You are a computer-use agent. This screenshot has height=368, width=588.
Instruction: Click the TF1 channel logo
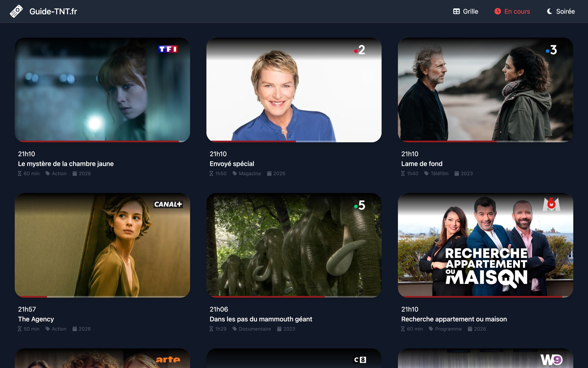(x=168, y=49)
